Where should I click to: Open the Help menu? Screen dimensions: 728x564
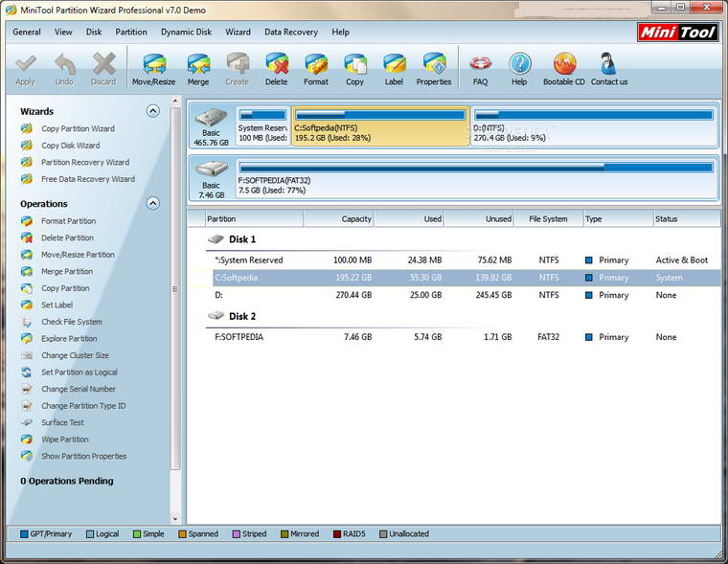click(340, 32)
